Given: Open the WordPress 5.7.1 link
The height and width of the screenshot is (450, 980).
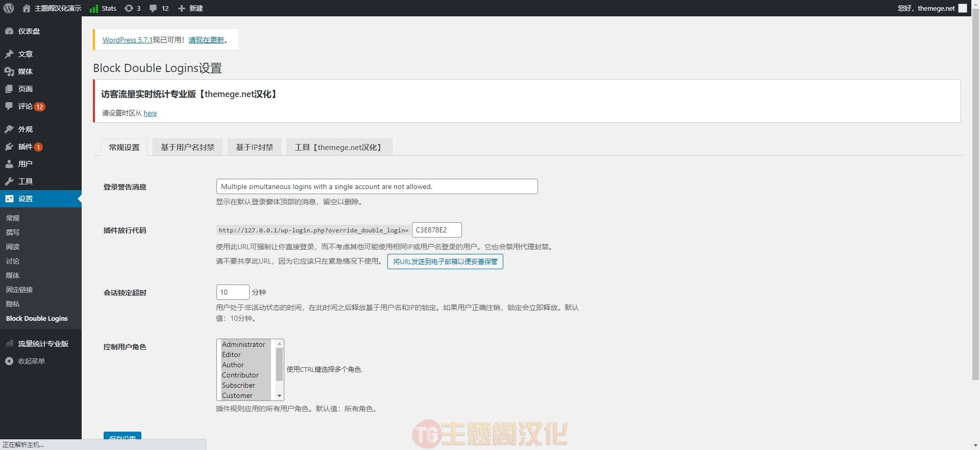Looking at the screenshot, I should [x=128, y=40].
